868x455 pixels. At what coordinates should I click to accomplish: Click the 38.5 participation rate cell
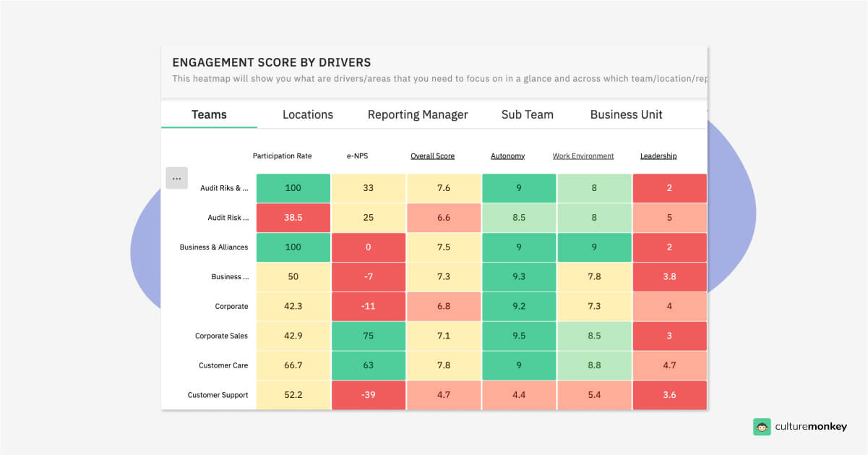click(293, 217)
